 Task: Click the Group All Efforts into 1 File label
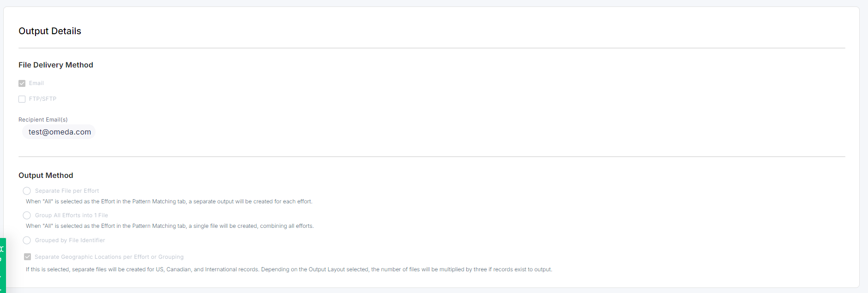(72, 215)
